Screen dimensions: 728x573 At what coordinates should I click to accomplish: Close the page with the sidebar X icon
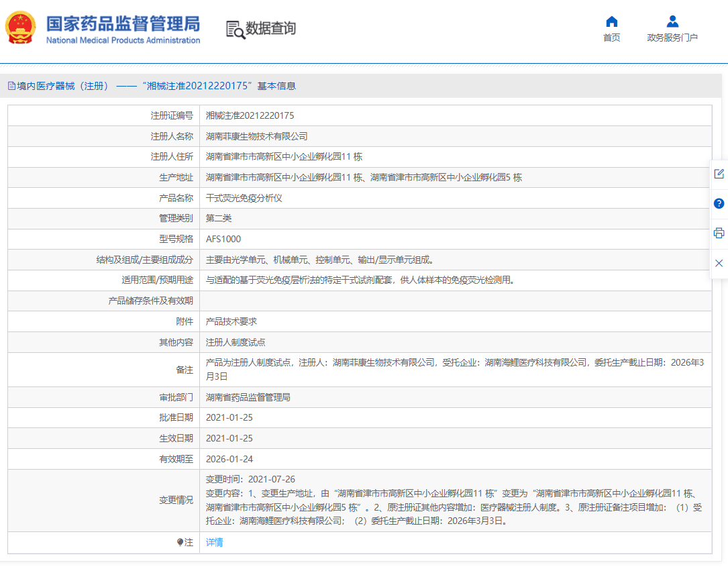pos(719,263)
